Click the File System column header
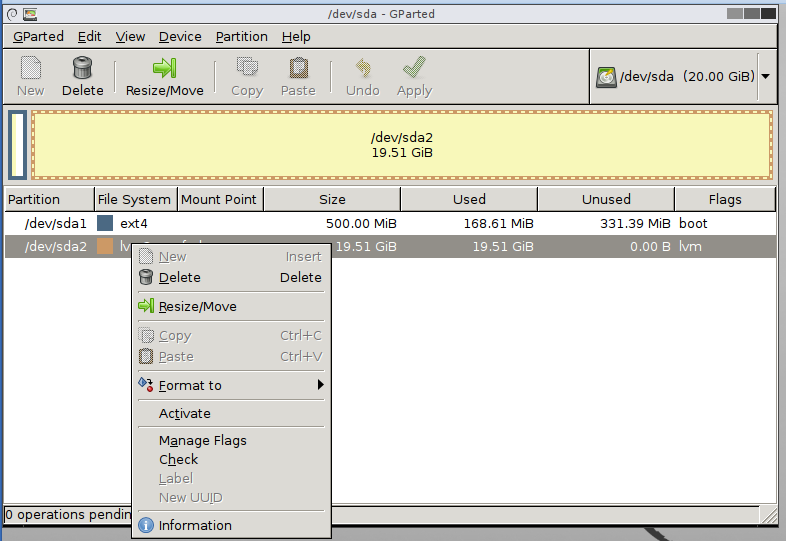 tap(135, 200)
